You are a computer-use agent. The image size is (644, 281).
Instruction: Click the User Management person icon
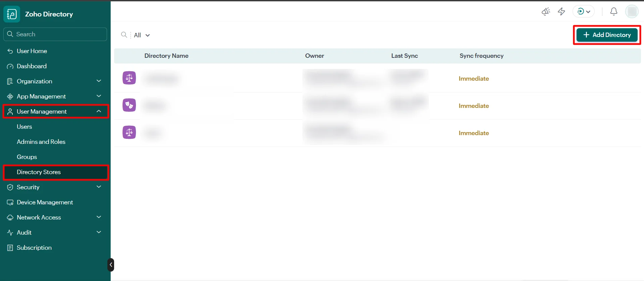pos(10,112)
